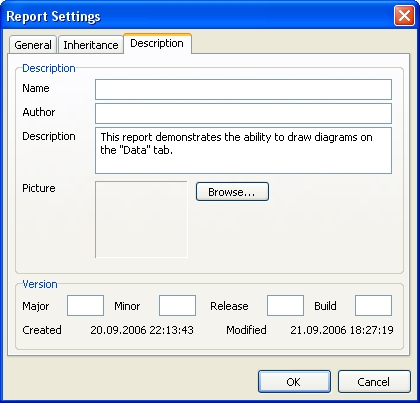Browse for a report picture
This screenshot has height=403, width=420.
(232, 192)
